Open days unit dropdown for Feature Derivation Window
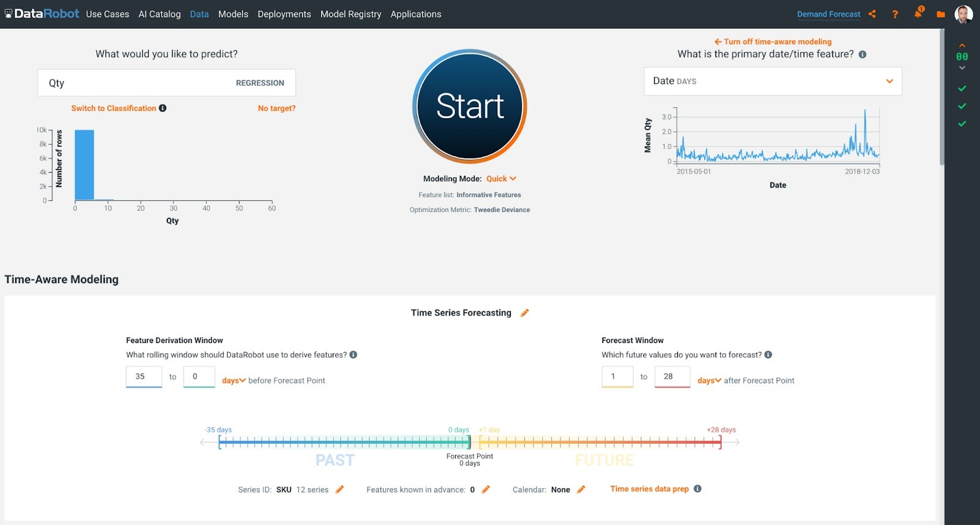This screenshot has width=980, height=525. [x=233, y=380]
